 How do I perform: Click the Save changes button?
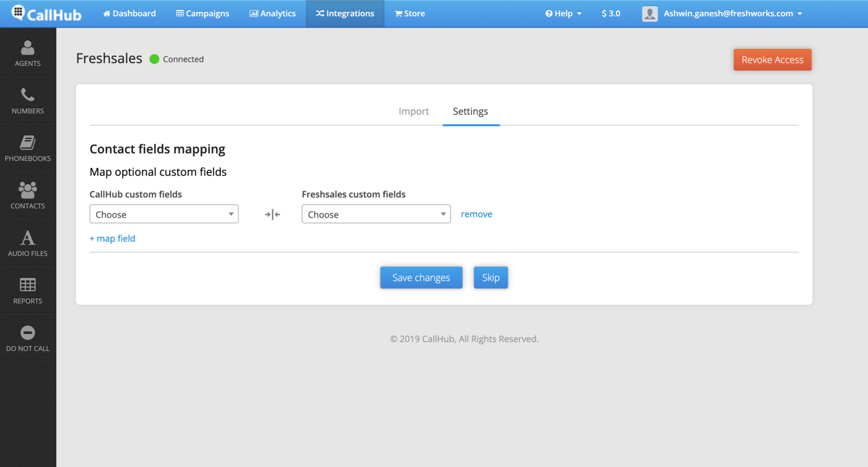[x=421, y=277]
